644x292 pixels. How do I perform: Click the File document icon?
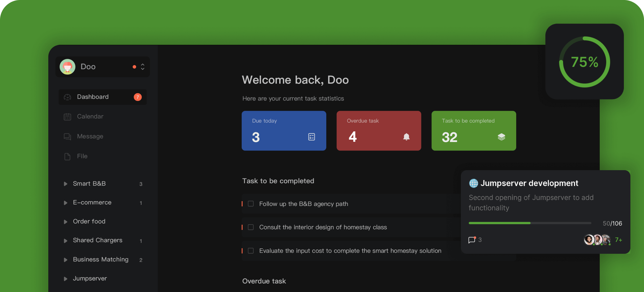click(x=67, y=156)
